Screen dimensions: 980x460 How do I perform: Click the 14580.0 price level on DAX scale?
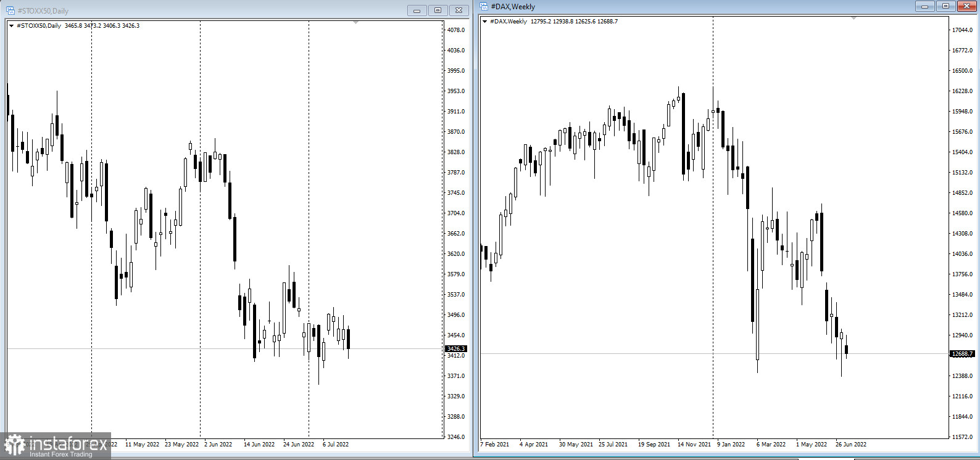[962, 213]
